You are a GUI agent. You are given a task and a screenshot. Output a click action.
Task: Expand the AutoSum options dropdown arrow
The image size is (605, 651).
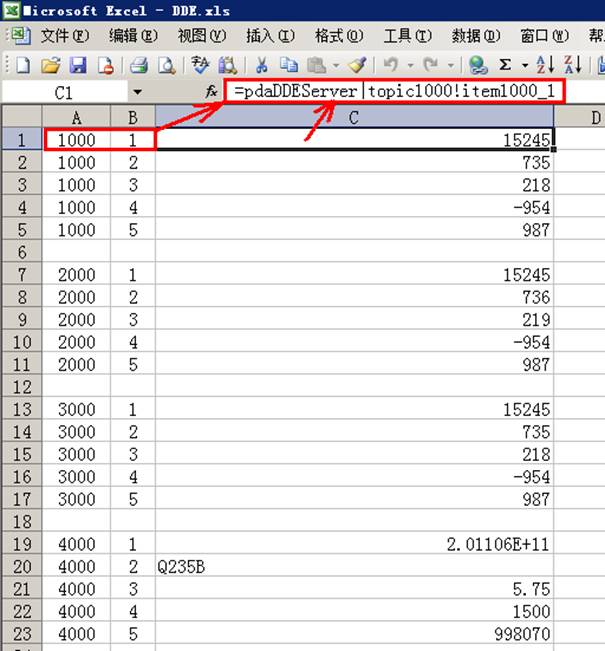[525, 66]
